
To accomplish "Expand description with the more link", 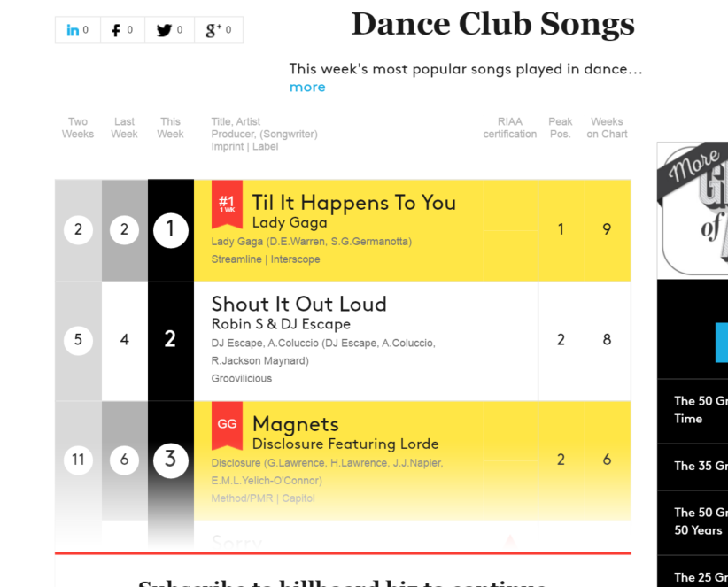I will coord(307,87).
